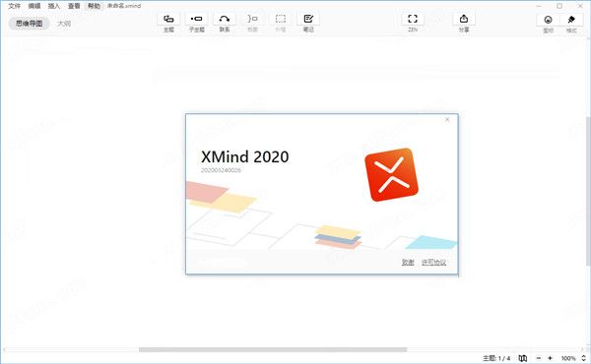Image resolution: width=591 pixels, height=364 pixels.
Task: Open the 插入 menu
Action: coord(54,6)
